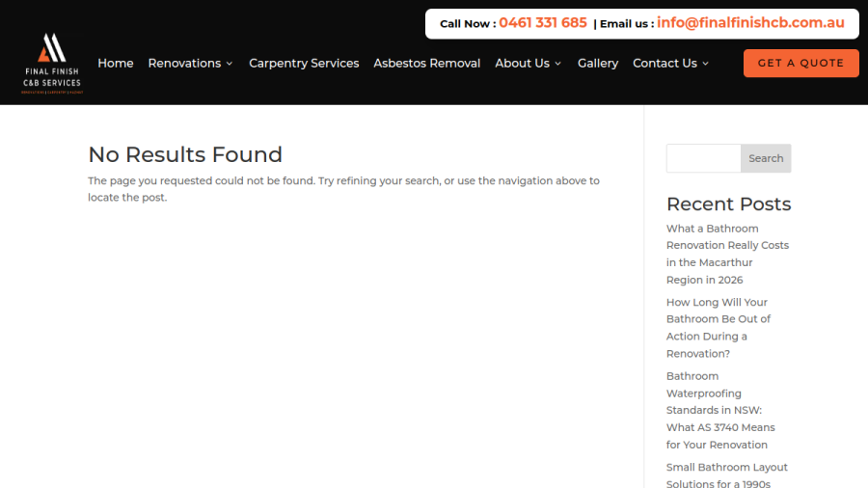
Task: Call the phone number 0461 331 685
Action: pos(542,23)
